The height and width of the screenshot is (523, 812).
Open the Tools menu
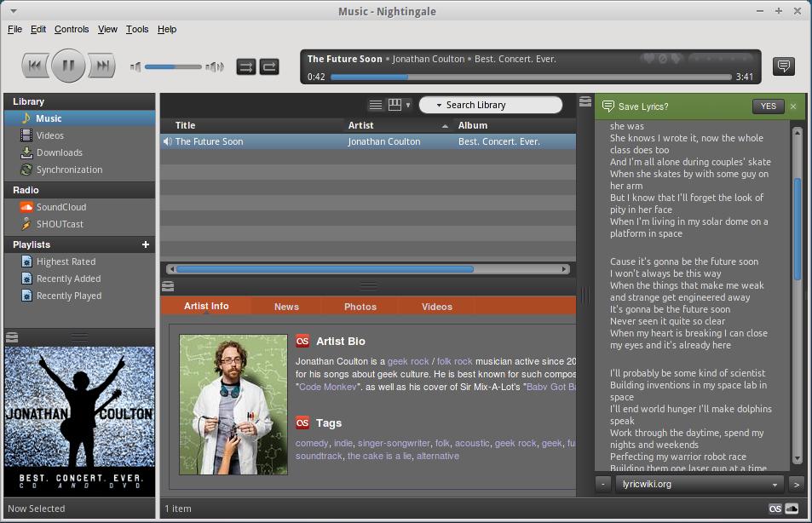[x=137, y=29]
